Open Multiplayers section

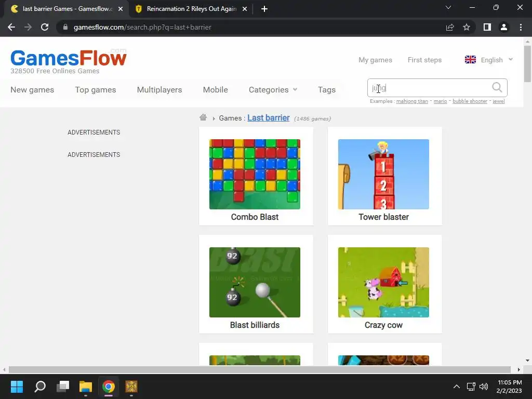(x=159, y=89)
